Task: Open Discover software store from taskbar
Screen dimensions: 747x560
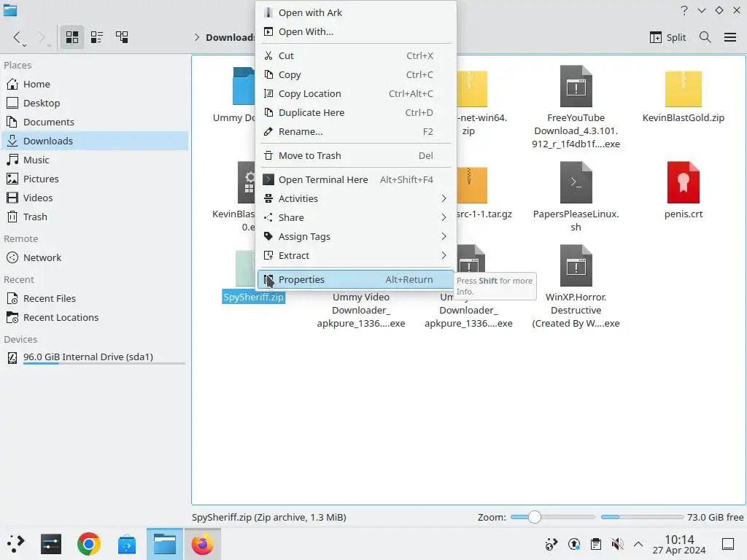Action: coord(127,544)
